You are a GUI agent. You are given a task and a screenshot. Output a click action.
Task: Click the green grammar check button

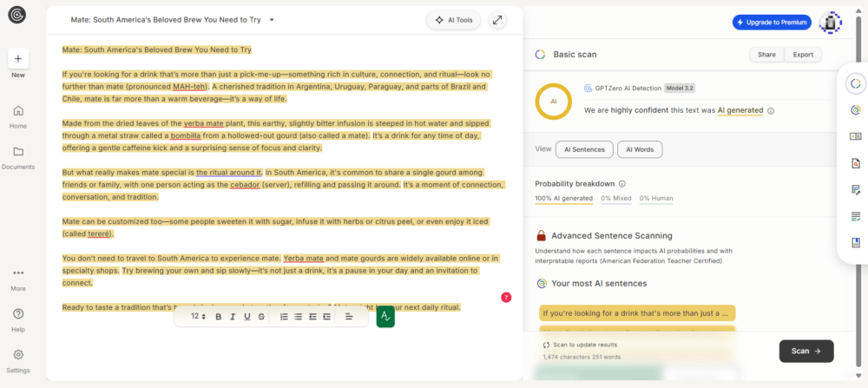[385, 317]
